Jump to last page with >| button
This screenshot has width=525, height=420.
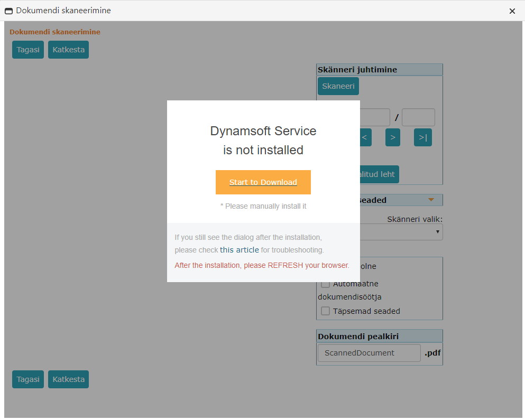[x=423, y=137]
